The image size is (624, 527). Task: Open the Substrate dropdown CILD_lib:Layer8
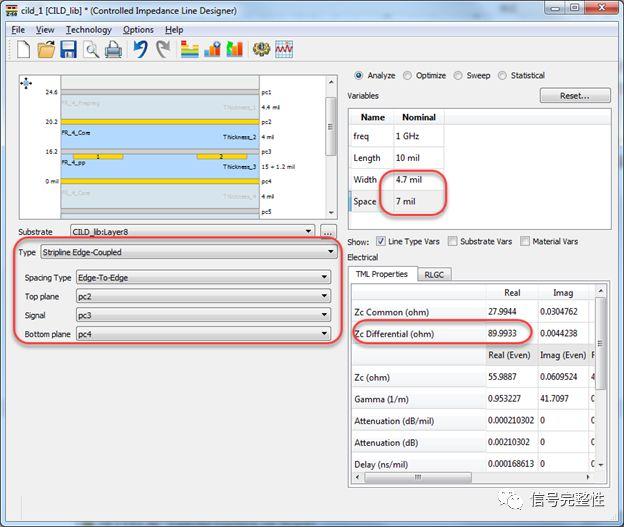[192, 232]
